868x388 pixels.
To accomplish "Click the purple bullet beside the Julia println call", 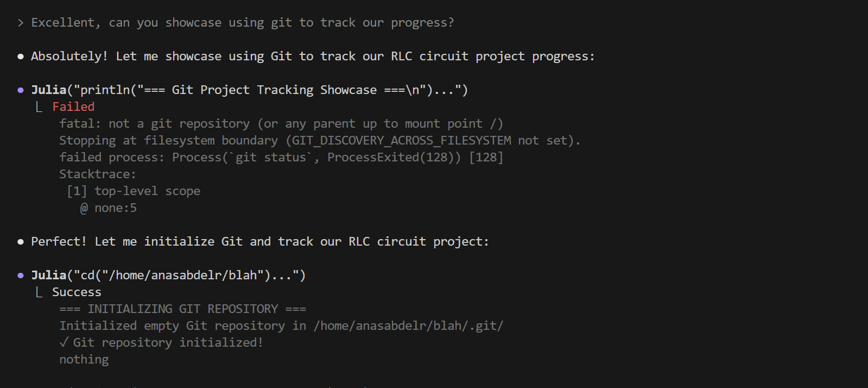I will (21, 90).
